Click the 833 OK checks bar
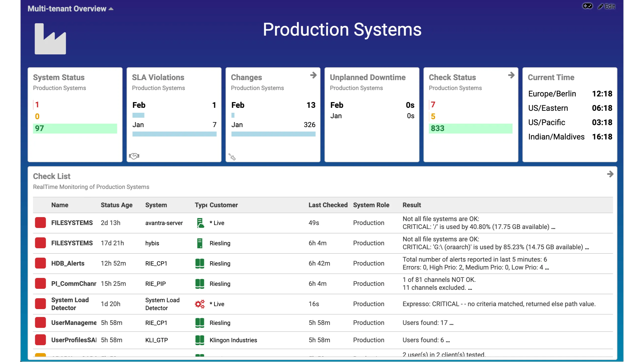Screen dimensions: 644x362 pyautogui.click(x=470, y=128)
